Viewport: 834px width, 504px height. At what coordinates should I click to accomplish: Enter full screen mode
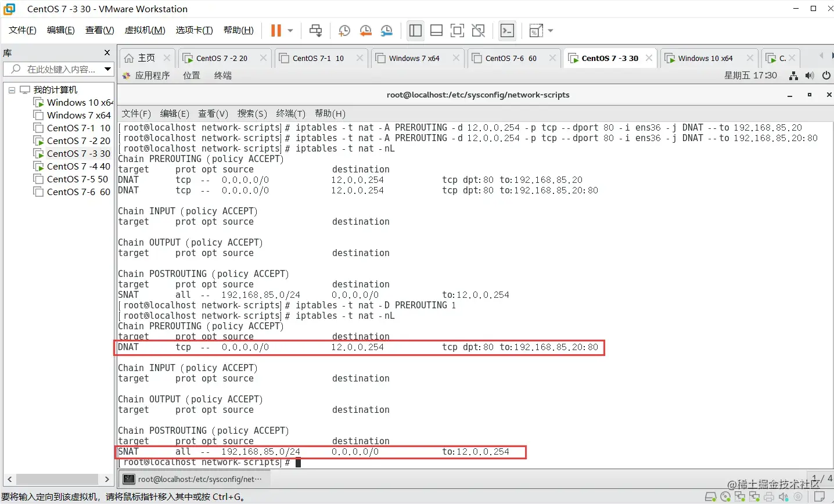pos(457,31)
